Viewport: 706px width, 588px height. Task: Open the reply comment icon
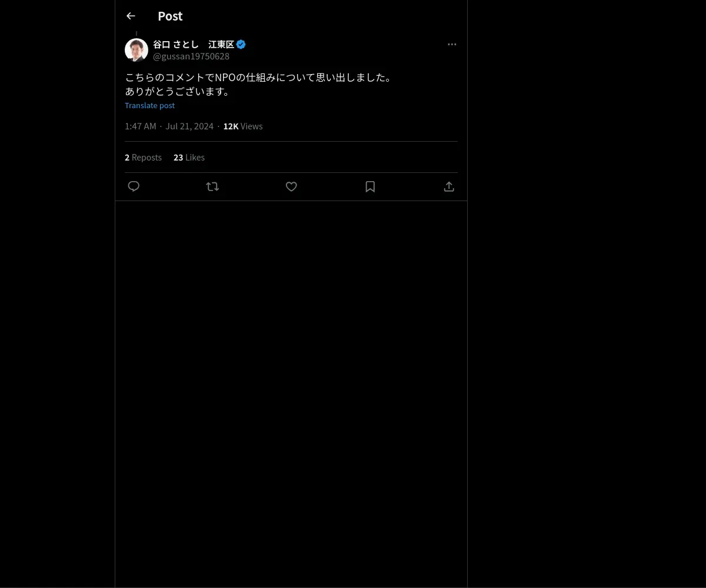point(134,186)
